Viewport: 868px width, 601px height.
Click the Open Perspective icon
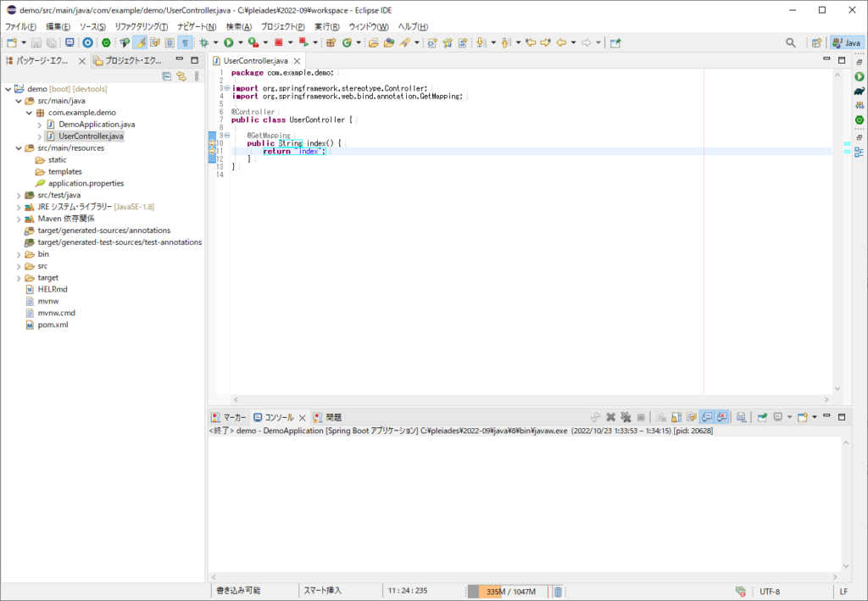(x=815, y=42)
